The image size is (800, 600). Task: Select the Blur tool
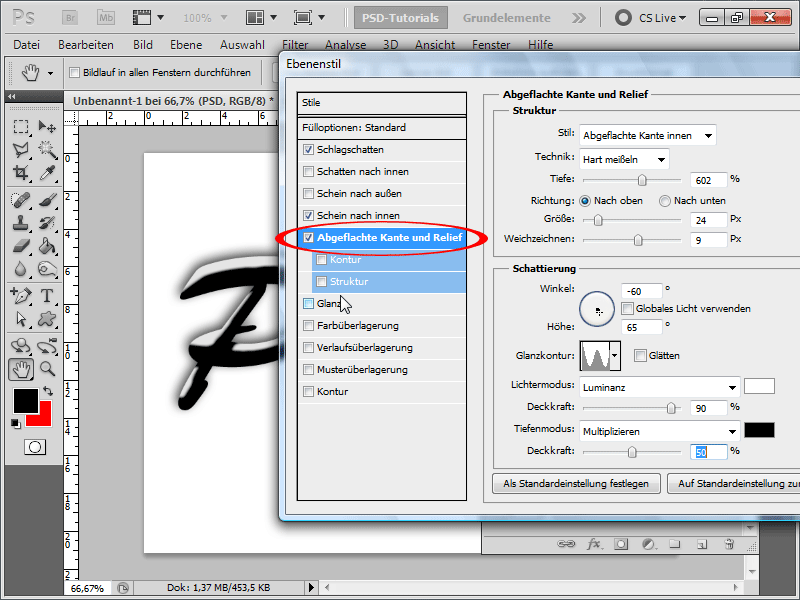(x=20, y=269)
